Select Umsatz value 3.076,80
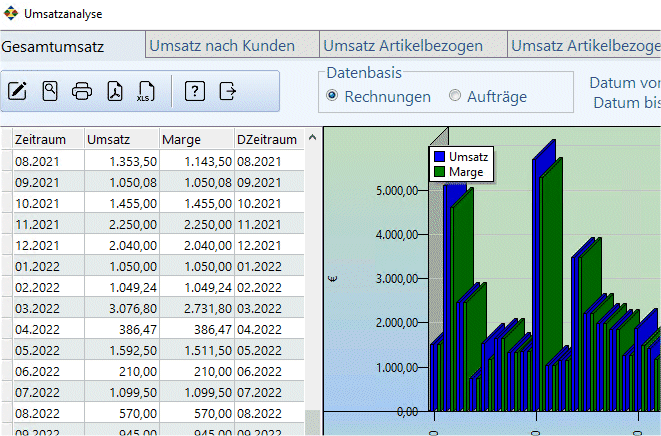This screenshot has width=661, height=436. (x=122, y=308)
